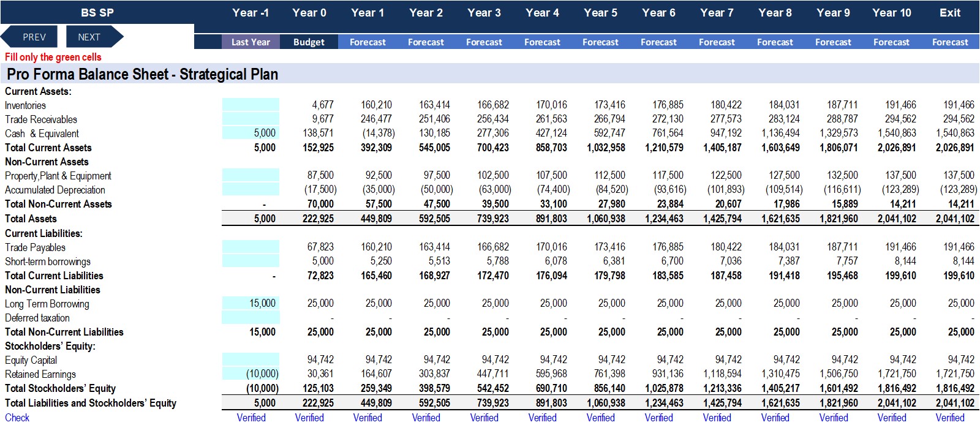Screen dimensions: 980x425
Task: Click the 'Stockholders' Equity:' heading
Action: point(50,346)
